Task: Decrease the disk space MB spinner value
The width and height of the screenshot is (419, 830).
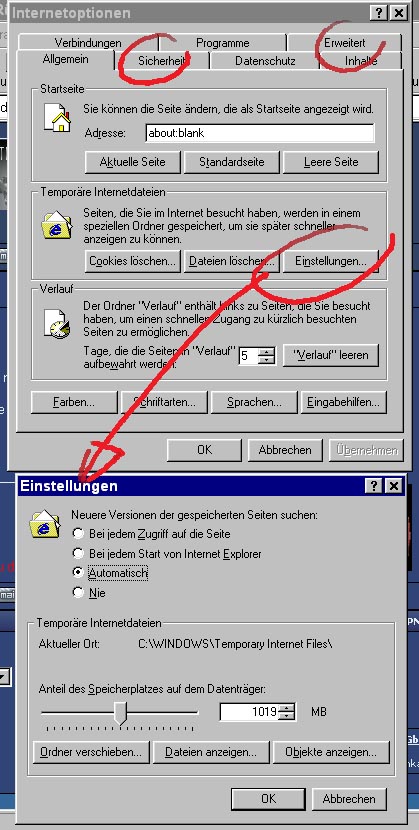Action: 287,716
